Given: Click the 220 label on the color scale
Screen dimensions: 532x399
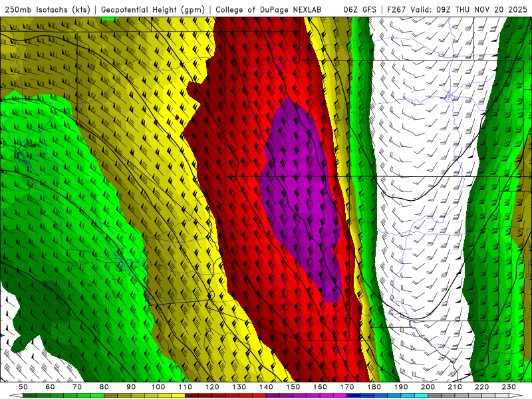Looking at the screenshot, I should [x=483, y=387].
